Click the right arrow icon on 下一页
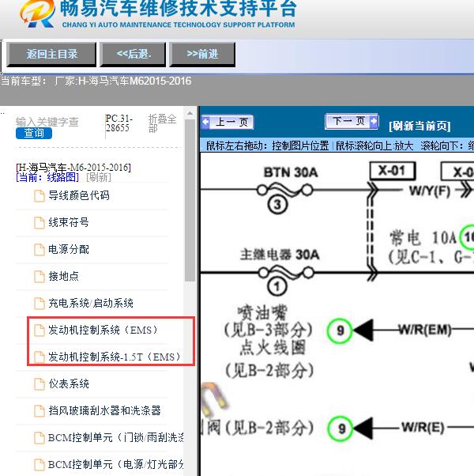Image resolution: width=474 pixels, height=476 pixels. (x=374, y=121)
